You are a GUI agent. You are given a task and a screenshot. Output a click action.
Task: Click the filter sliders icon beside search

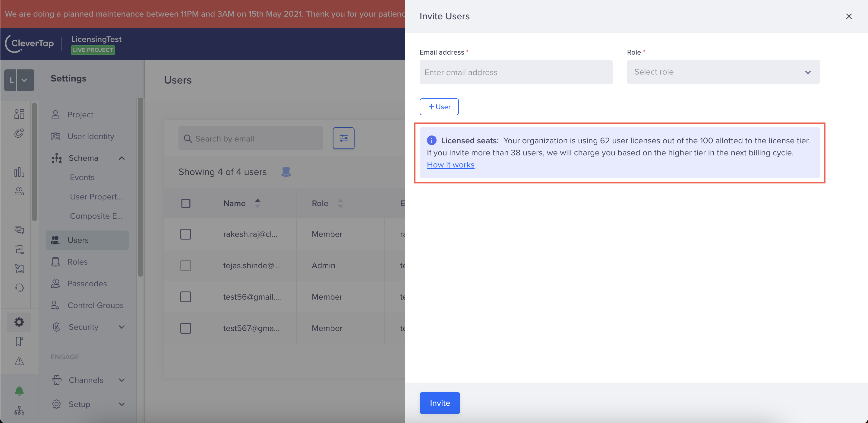[x=343, y=138]
